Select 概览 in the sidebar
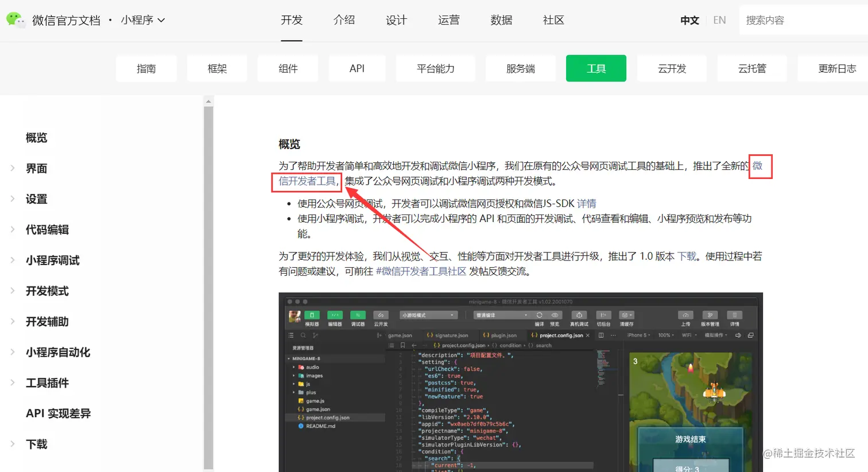Image resolution: width=868 pixels, height=472 pixels. click(x=37, y=138)
